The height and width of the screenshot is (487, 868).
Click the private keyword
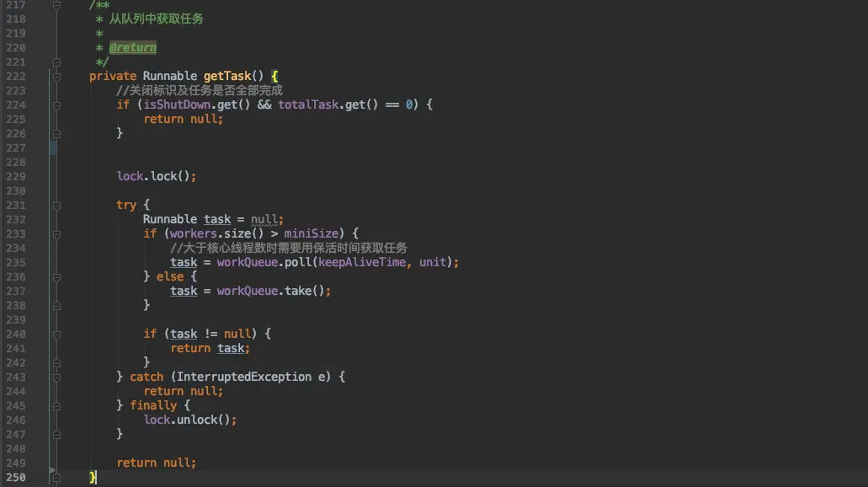(x=113, y=76)
